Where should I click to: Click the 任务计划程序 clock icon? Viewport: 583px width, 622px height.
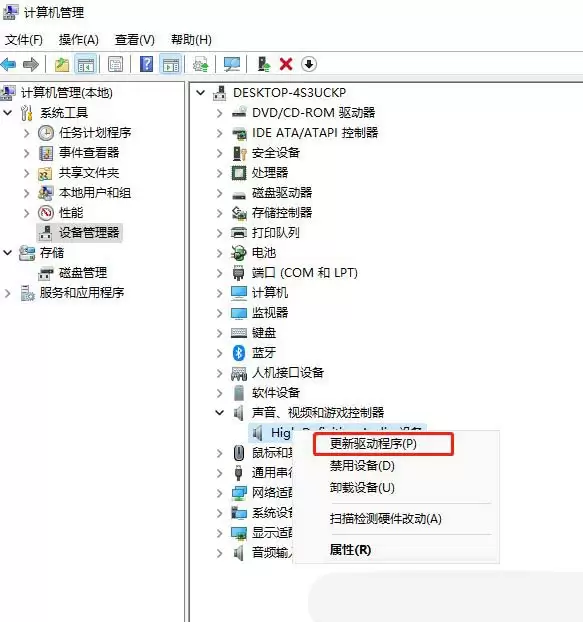[46, 133]
